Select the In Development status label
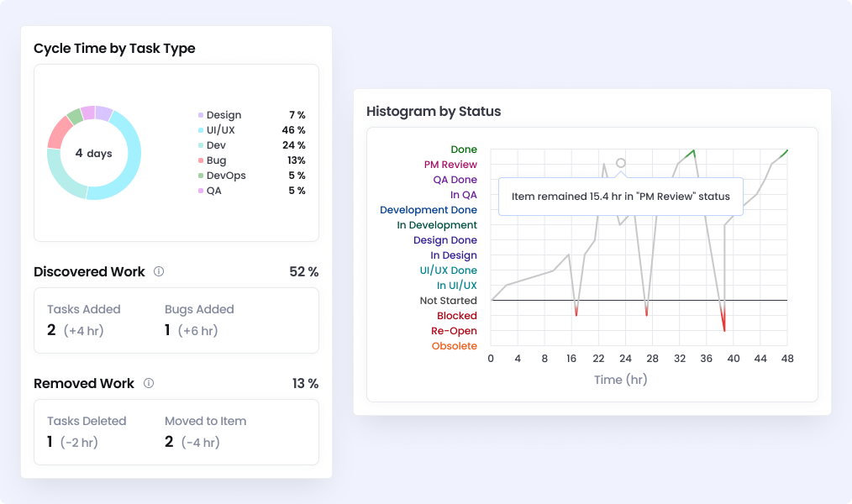The image size is (852, 504). pos(437,225)
